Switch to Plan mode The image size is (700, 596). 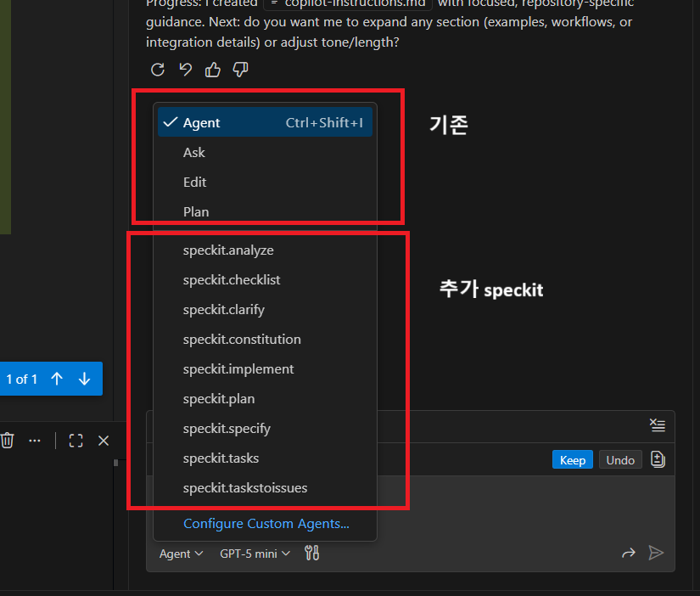coord(265,211)
